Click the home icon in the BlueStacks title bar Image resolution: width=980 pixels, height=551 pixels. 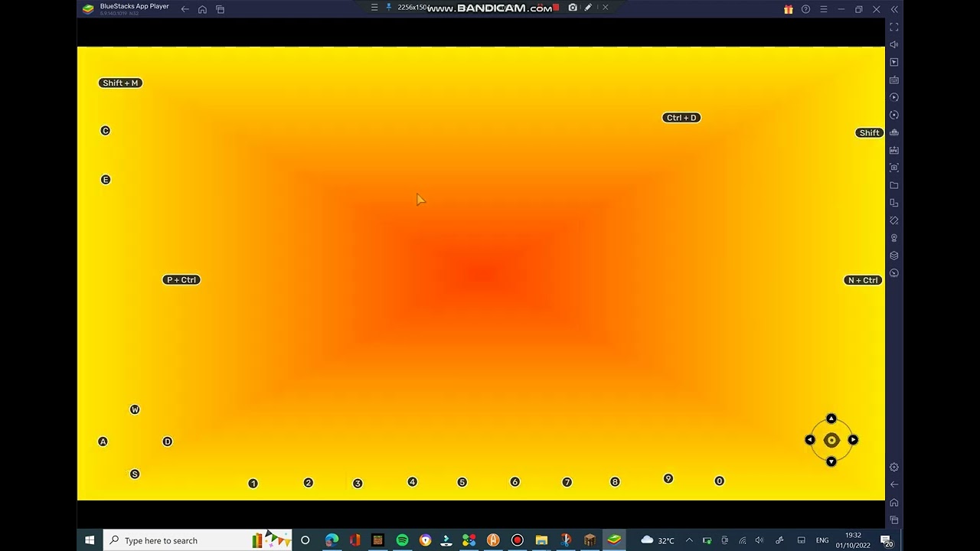202,9
